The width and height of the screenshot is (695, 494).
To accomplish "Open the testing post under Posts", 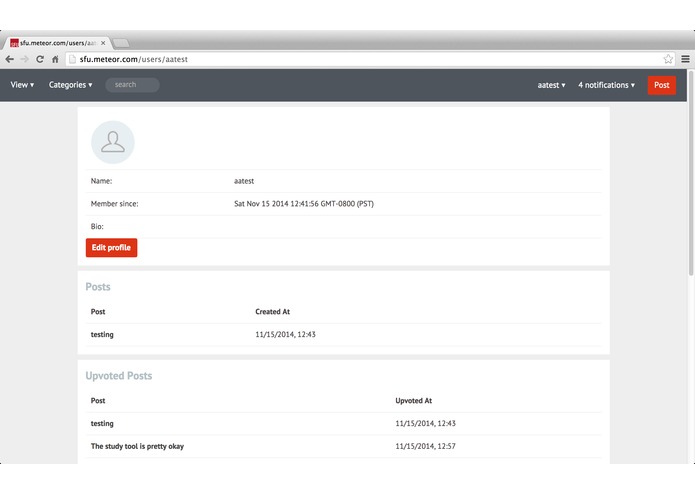I will [102, 335].
